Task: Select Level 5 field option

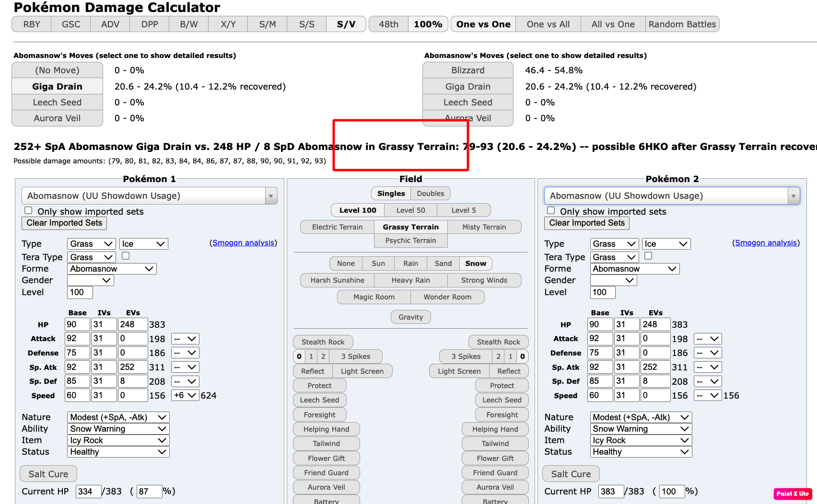Action: coord(464,210)
